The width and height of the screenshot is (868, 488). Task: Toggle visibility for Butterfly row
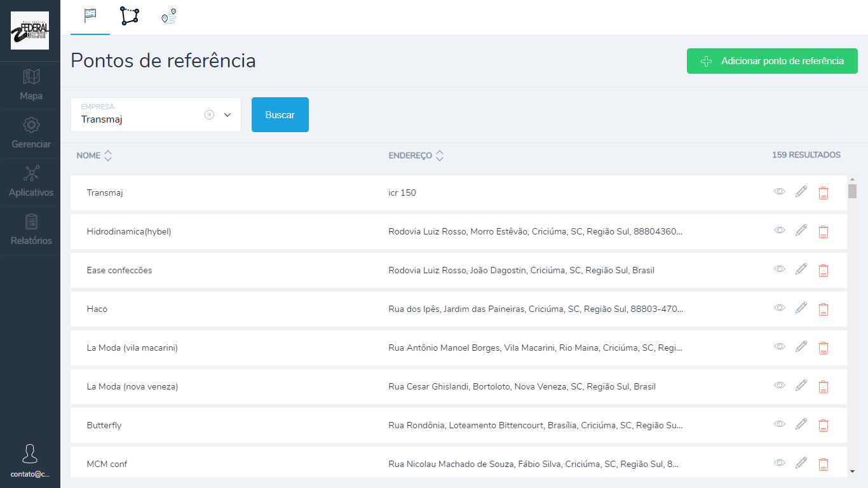click(x=779, y=423)
